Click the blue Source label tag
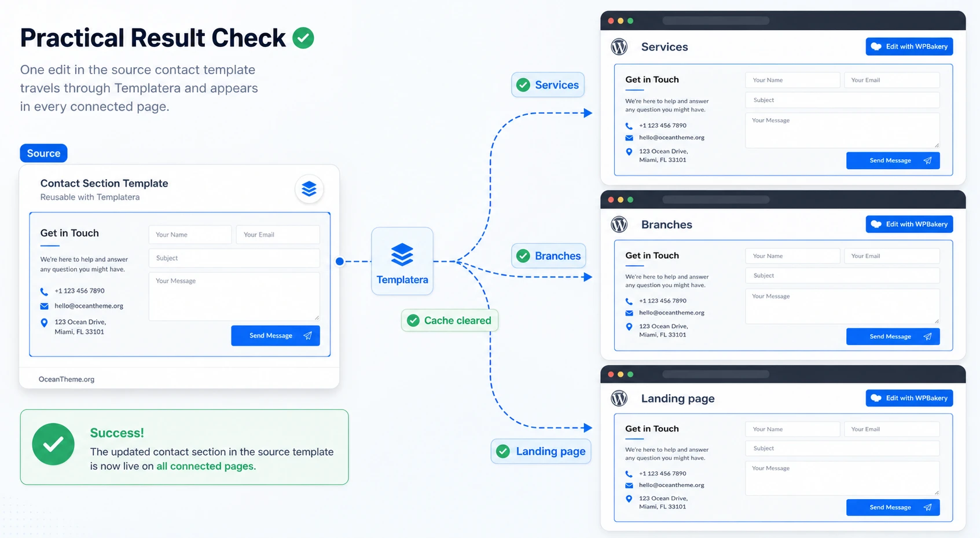The image size is (980, 538). tap(44, 153)
